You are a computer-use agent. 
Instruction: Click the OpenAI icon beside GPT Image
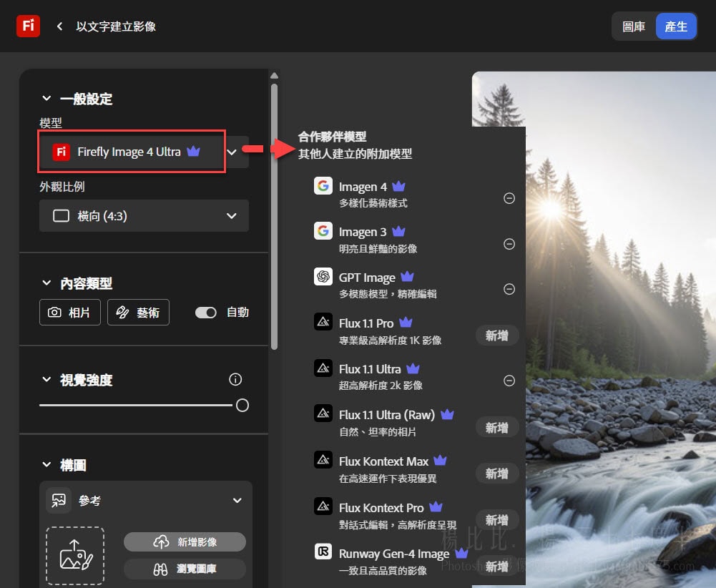(323, 277)
